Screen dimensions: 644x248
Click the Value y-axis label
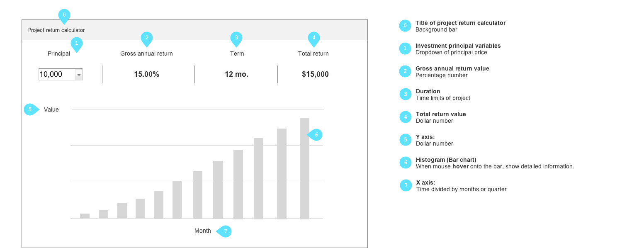point(51,109)
